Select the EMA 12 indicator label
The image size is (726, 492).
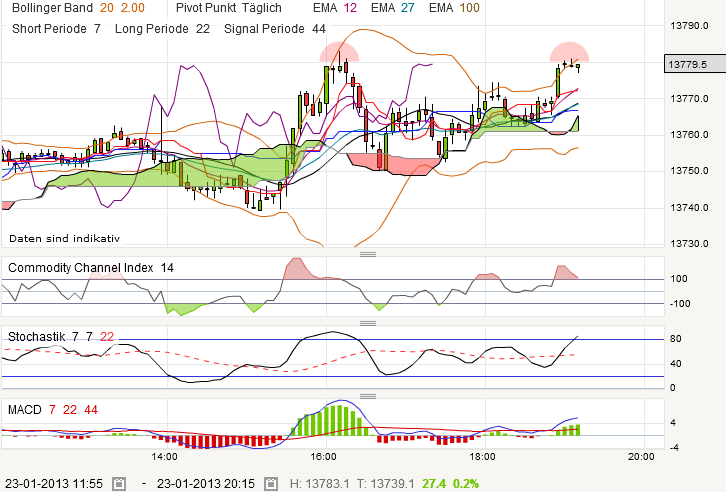(335, 8)
